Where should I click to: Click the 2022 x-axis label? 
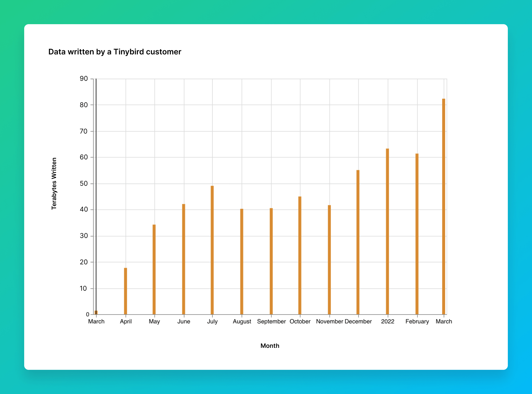pyautogui.click(x=387, y=321)
